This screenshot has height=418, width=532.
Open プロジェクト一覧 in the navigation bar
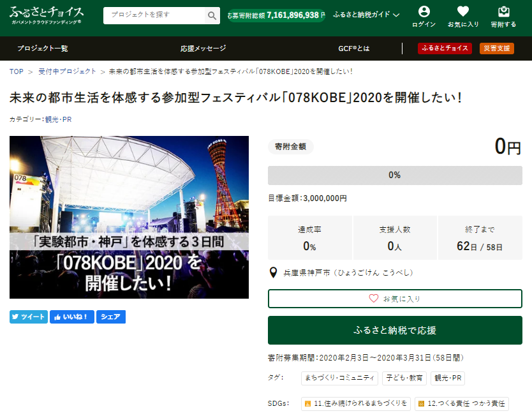(x=43, y=49)
